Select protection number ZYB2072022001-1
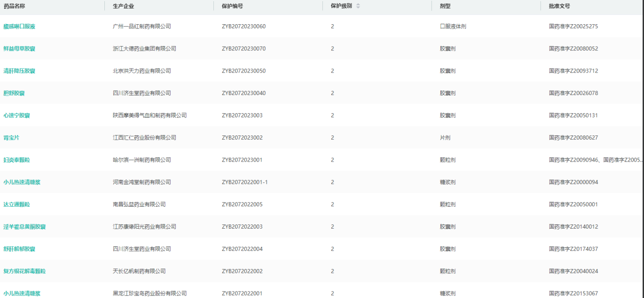This screenshot has width=644, height=298. click(x=245, y=182)
